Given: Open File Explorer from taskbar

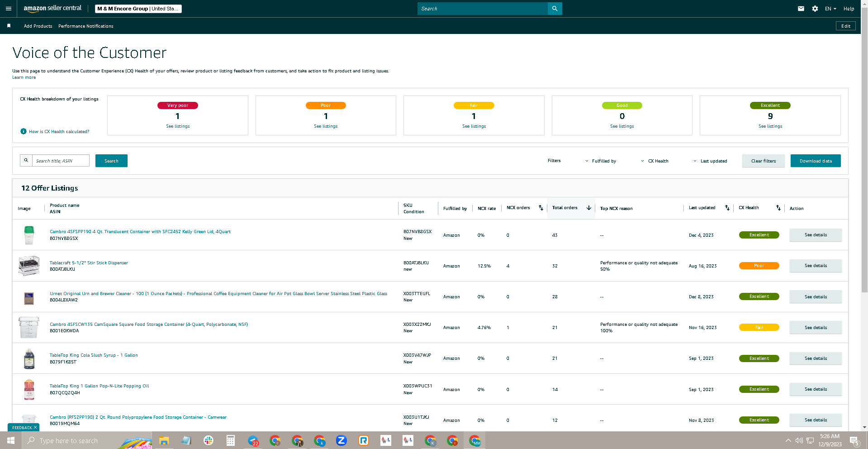Looking at the screenshot, I should coord(164,440).
